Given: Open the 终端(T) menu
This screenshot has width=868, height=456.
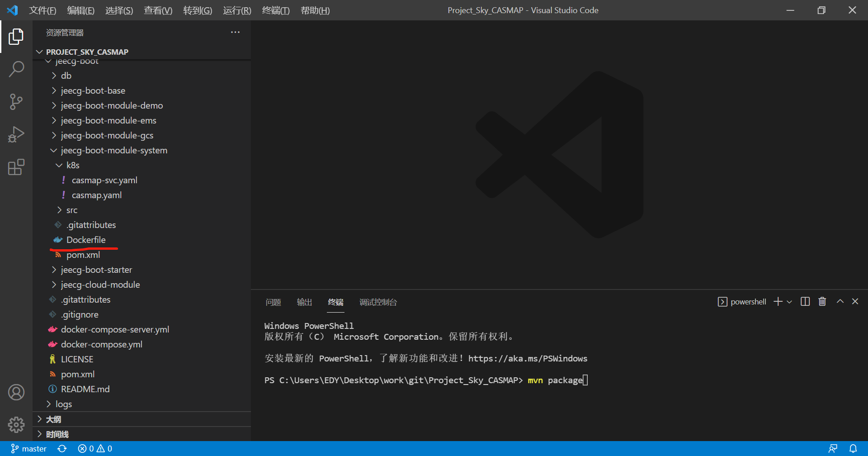Looking at the screenshot, I should point(276,10).
